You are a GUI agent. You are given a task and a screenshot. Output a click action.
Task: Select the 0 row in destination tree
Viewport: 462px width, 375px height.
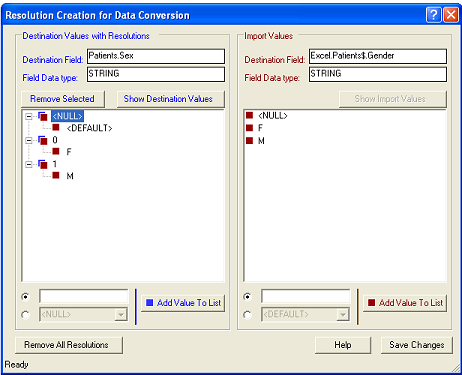click(x=55, y=140)
